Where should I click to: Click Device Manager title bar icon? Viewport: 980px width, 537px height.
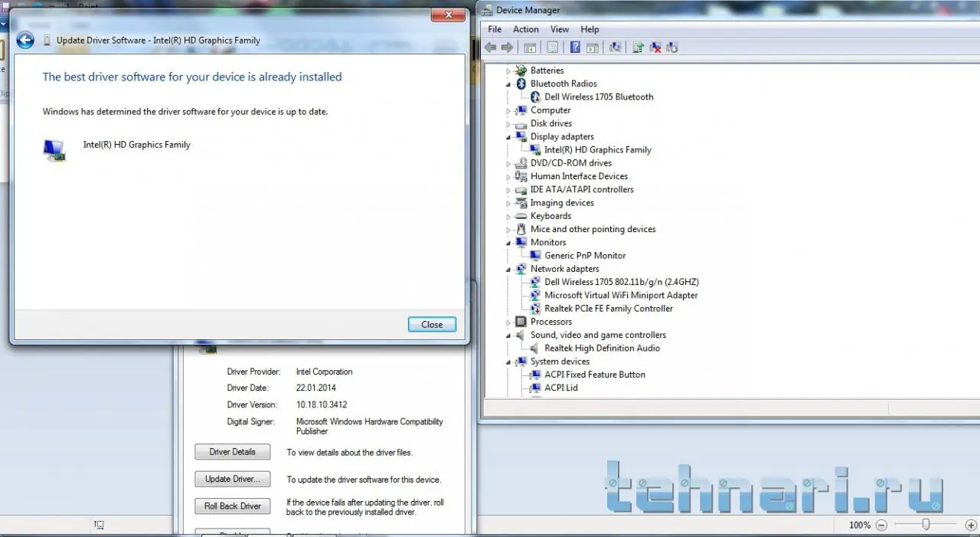(x=487, y=10)
